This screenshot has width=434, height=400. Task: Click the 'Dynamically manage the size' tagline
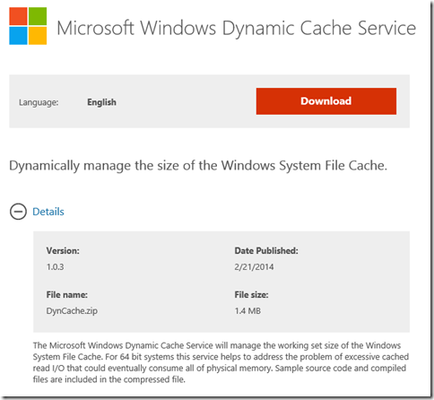[198, 166]
